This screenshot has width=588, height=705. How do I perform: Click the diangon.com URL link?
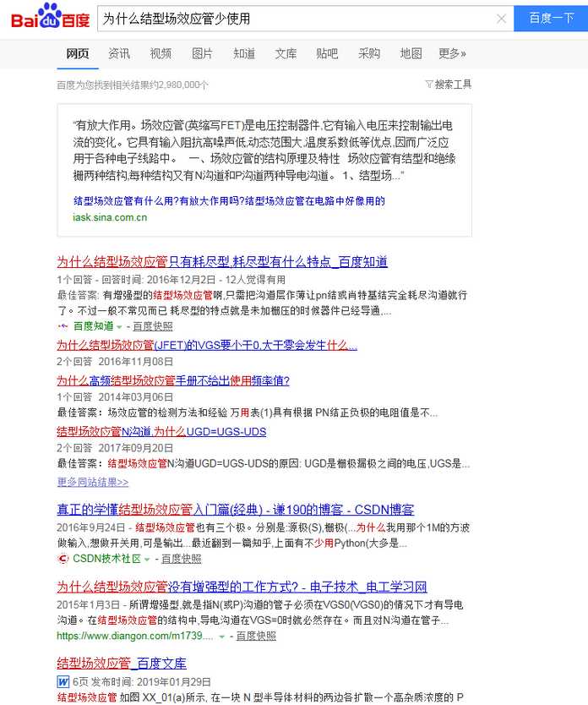(x=135, y=636)
